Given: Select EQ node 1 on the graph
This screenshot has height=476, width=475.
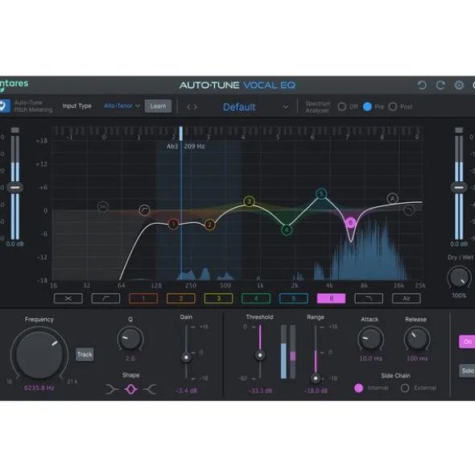Looking at the screenshot, I should point(173,225).
